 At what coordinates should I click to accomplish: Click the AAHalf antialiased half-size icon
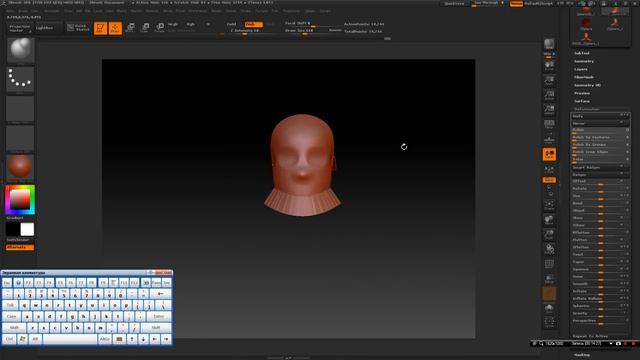tap(549, 110)
